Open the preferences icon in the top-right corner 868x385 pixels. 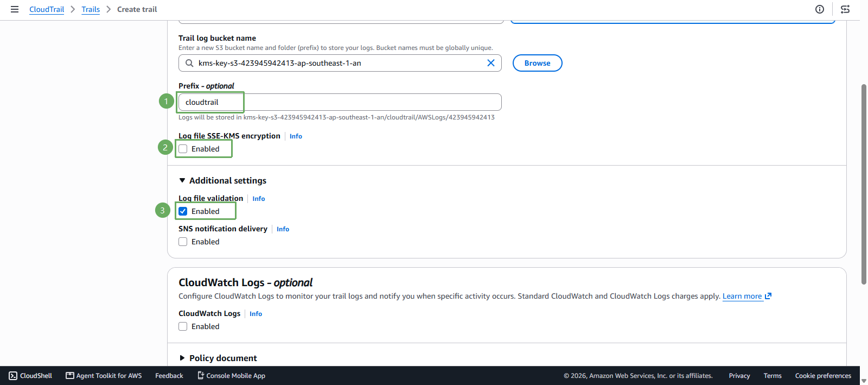(845, 9)
